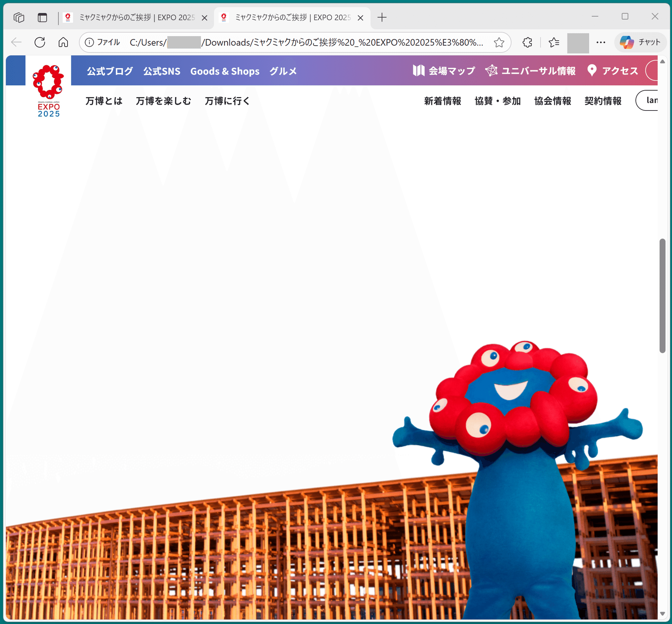Click the address bar URL field

(x=304, y=43)
